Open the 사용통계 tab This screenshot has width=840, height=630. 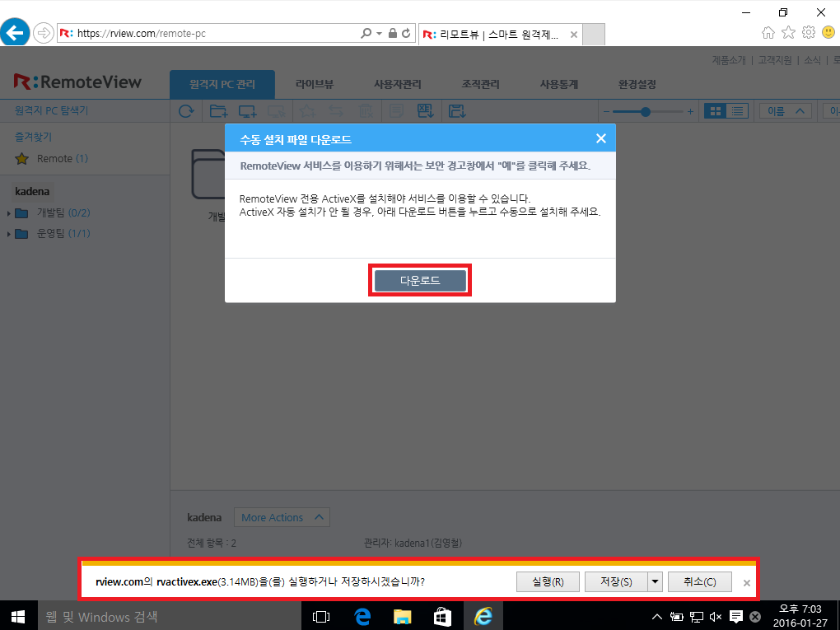point(558,85)
